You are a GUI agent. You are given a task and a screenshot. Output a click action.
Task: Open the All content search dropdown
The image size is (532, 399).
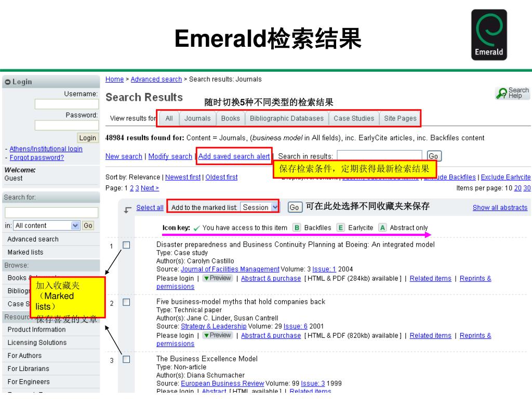(47, 225)
